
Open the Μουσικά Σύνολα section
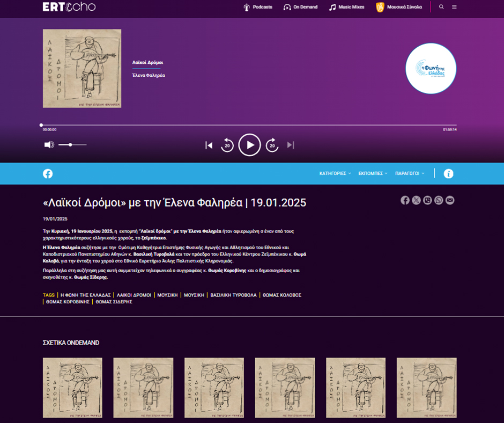[x=399, y=7]
